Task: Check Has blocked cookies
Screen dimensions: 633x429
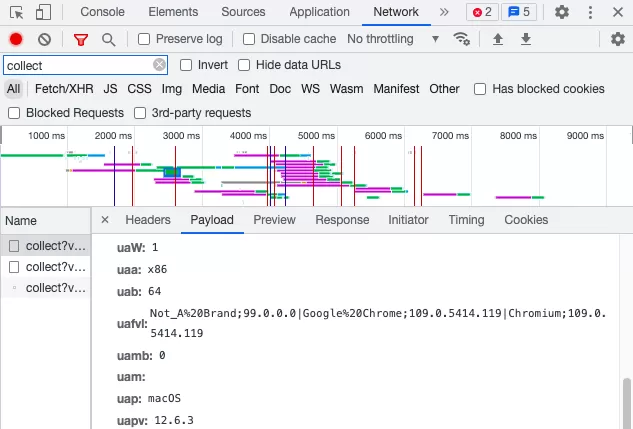Action: [480, 89]
